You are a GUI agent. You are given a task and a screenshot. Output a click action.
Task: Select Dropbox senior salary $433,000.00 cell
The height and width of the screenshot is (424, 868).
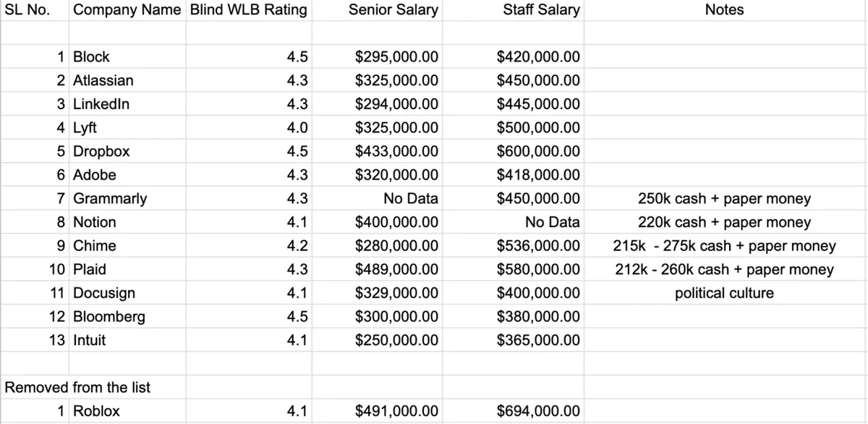(396, 152)
